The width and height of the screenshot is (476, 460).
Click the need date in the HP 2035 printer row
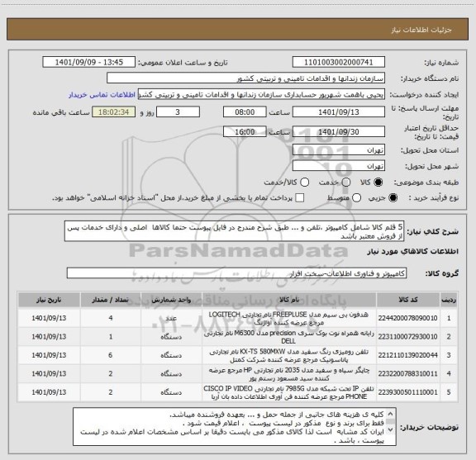pyautogui.click(x=49, y=373)
